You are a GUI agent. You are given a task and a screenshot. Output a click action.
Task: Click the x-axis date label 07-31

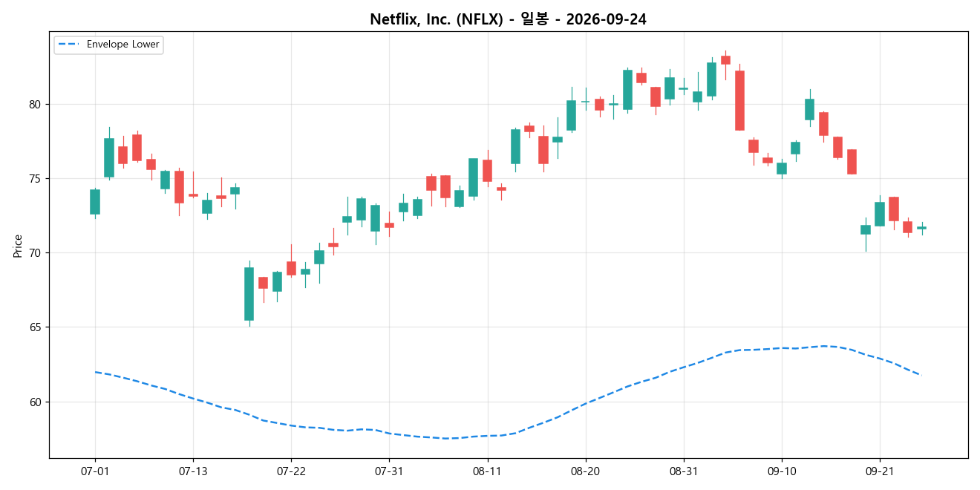tap(389, 471)
